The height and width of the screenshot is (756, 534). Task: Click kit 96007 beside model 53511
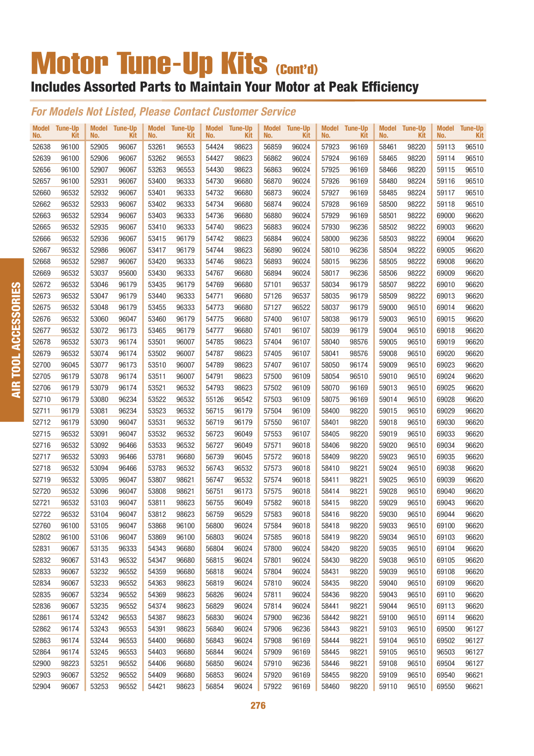[185, 377]
